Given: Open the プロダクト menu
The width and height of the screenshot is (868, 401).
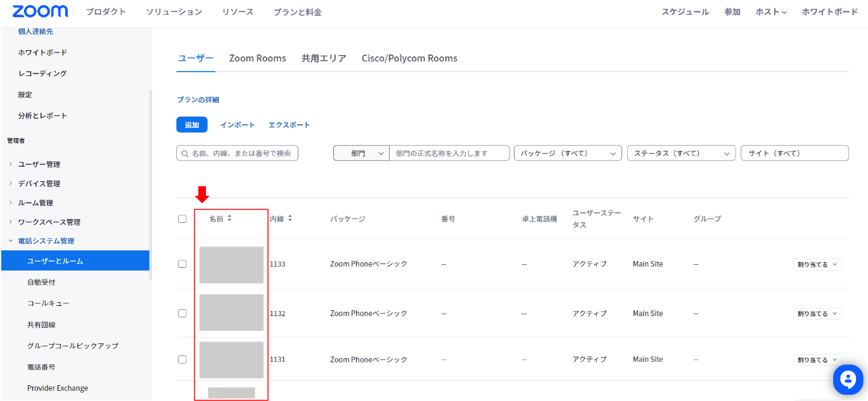Looking at the screenshot, I should click(x=106, y=12).
